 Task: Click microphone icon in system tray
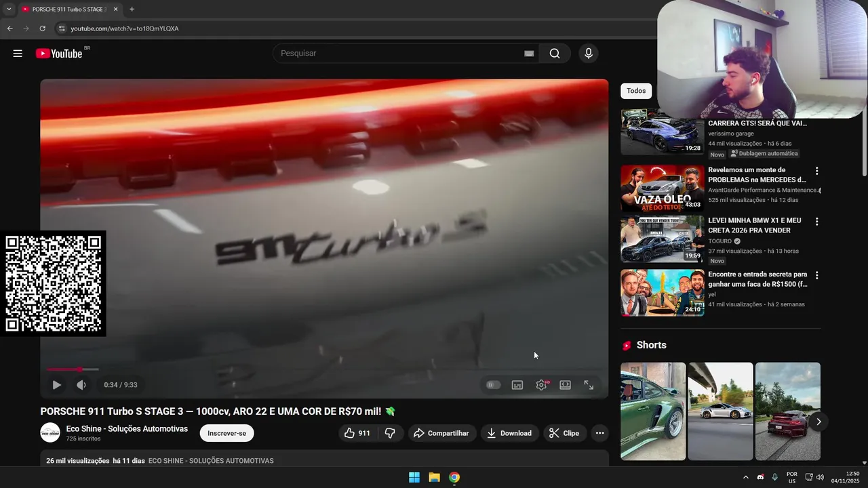click(775, 477)
